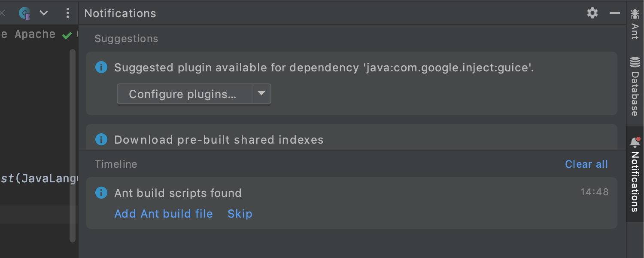
Task: Skip the Ant build scripts notification
Action: (x=240, y=214)
